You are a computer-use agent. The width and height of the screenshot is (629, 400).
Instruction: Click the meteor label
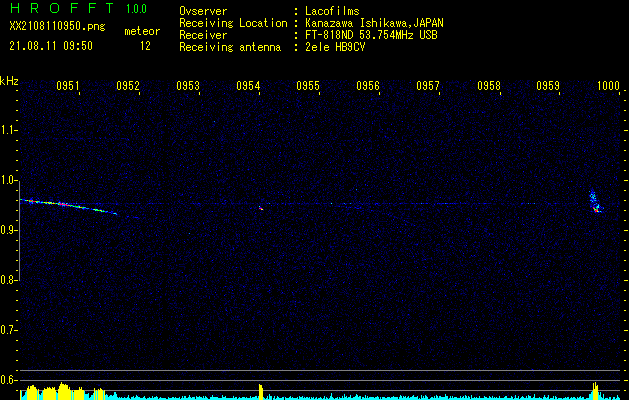point(142,31)
